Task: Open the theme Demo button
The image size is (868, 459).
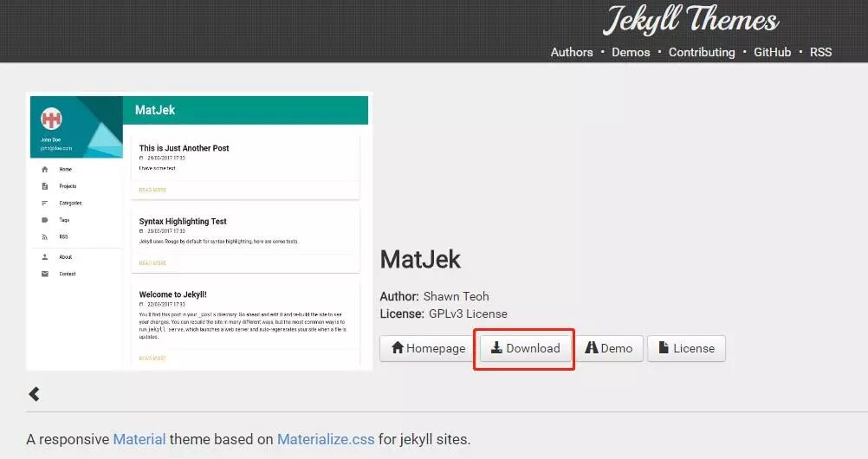Action: [609, 348]
